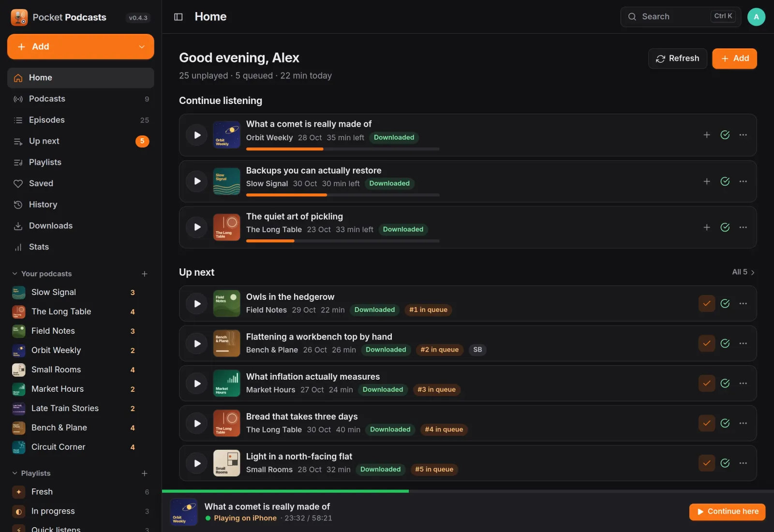Open the Fresh playlist

pos(81,492)
